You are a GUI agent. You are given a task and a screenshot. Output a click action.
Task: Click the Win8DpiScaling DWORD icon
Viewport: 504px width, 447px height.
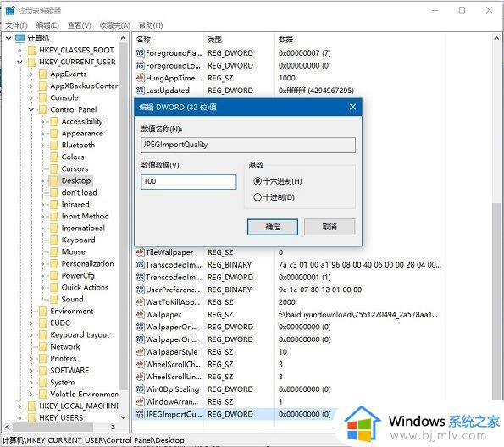(140, 389)
